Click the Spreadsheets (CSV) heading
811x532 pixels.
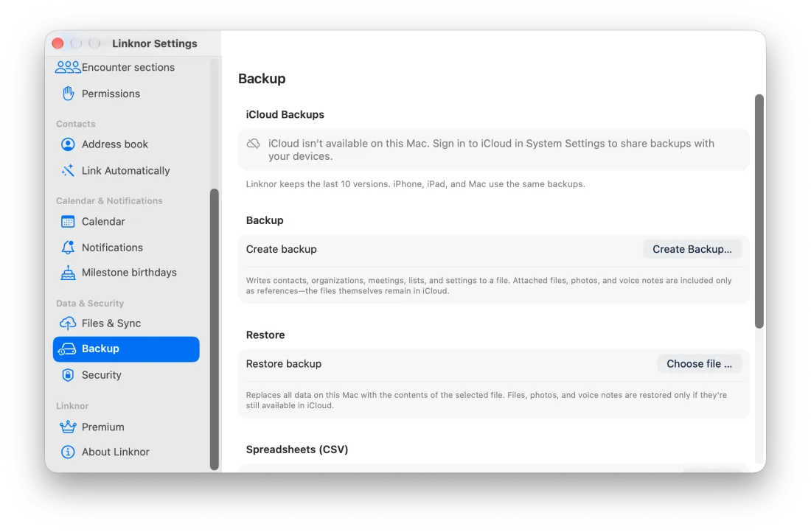297,449
